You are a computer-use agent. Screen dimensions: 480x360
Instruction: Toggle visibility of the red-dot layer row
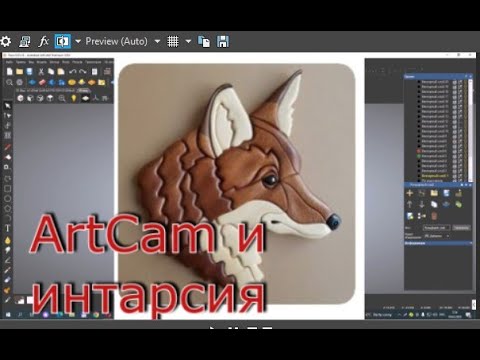[454, 151]
